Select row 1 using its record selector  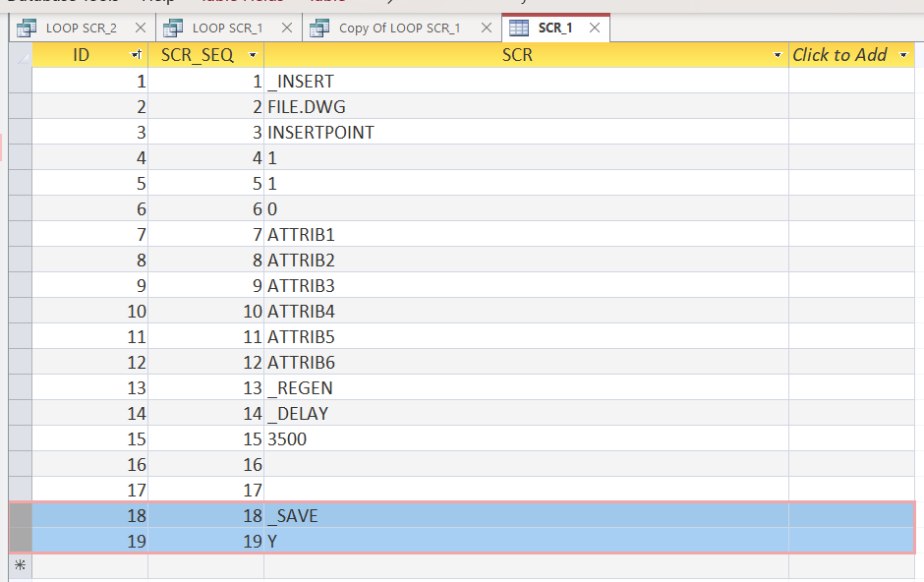pos(21,81)
